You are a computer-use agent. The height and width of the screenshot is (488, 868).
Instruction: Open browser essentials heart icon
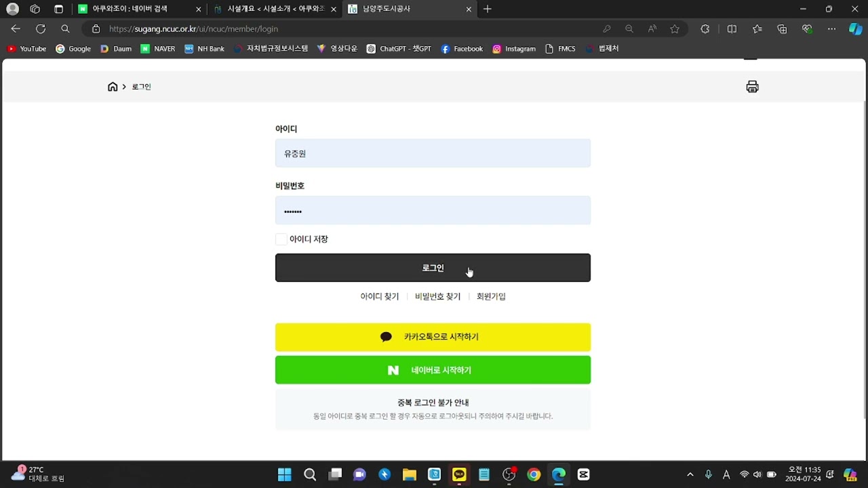[807, 28]
